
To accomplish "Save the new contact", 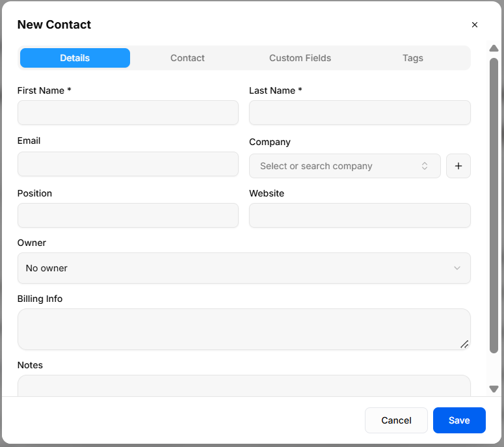I will 459,420.
